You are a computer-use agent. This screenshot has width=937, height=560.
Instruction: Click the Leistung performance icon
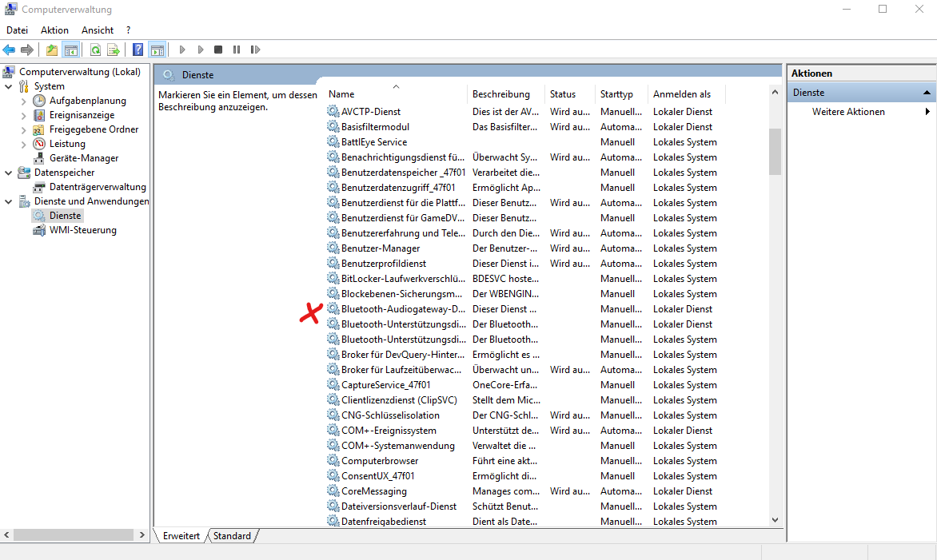39,143
